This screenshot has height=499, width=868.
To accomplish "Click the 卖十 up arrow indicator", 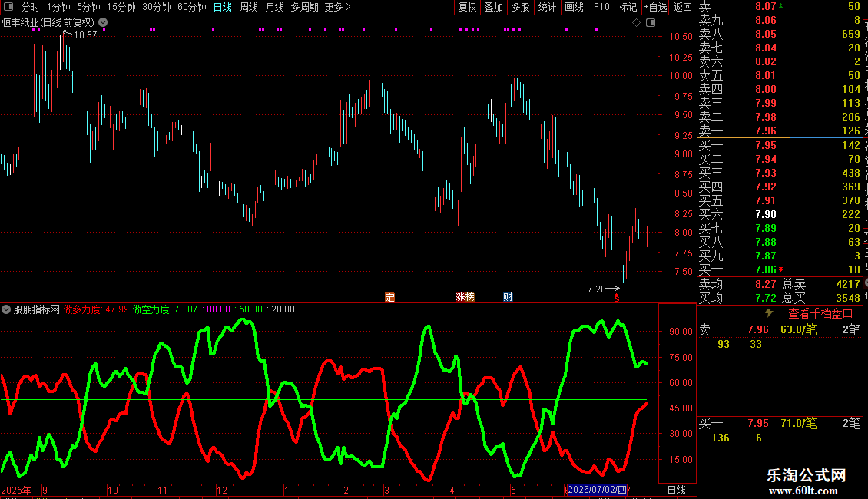I will click(x=781, y=5).
